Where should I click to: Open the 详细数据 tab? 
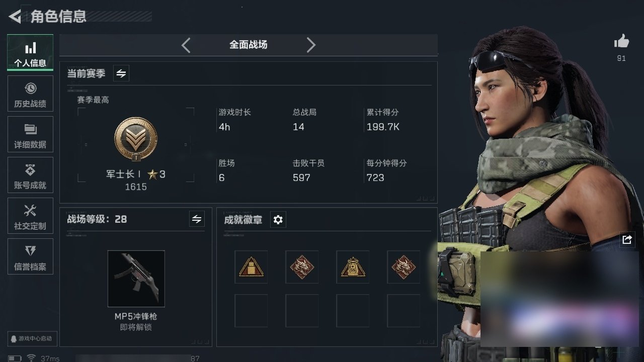[30, 134]
